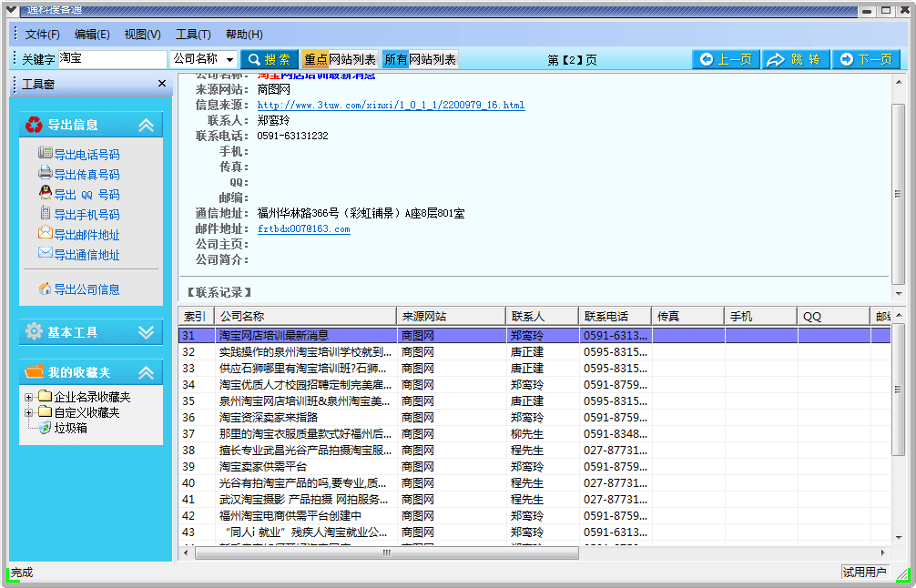Click export link 导出电话号码
This screenshot has width=916, height=588.
[87, 155]
